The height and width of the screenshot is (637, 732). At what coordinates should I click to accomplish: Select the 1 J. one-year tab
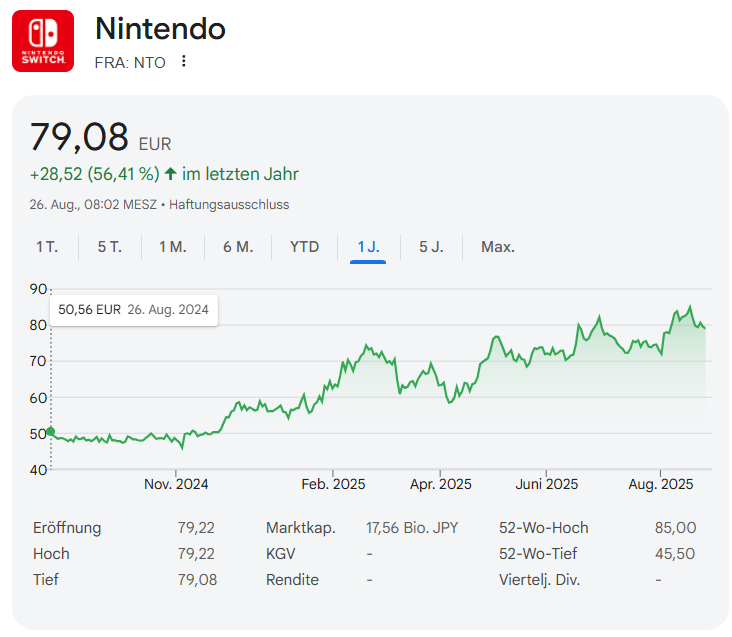point(368,247)
